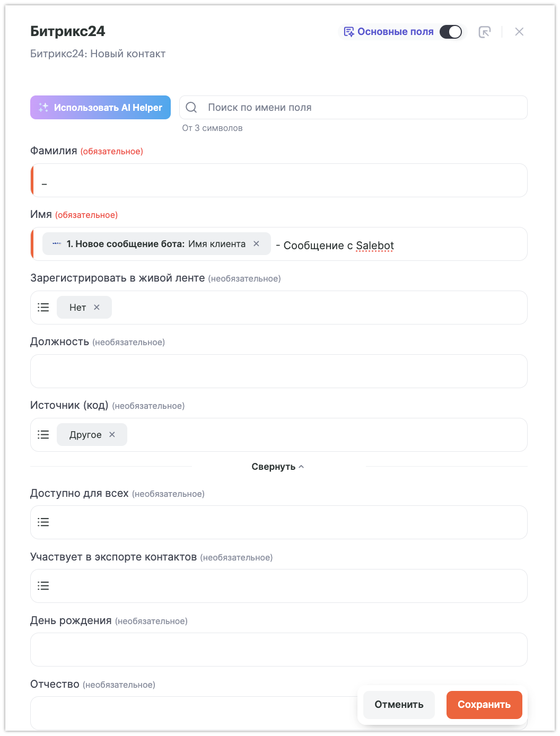The image size is (560, 736).
Task: Click list icon in 'Зарегистрировать в живой ленте'
Action: click(x=43, y=308)
